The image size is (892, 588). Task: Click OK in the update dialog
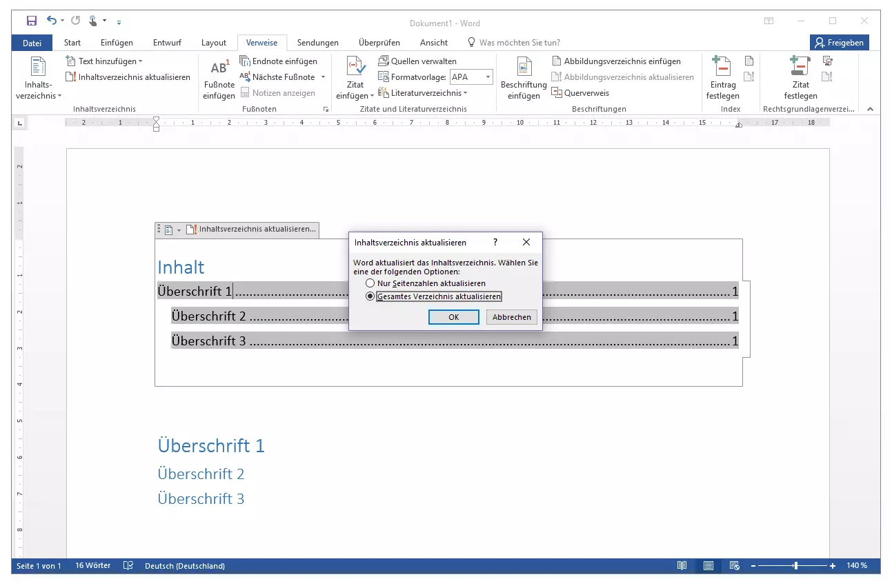click(453, 317)
